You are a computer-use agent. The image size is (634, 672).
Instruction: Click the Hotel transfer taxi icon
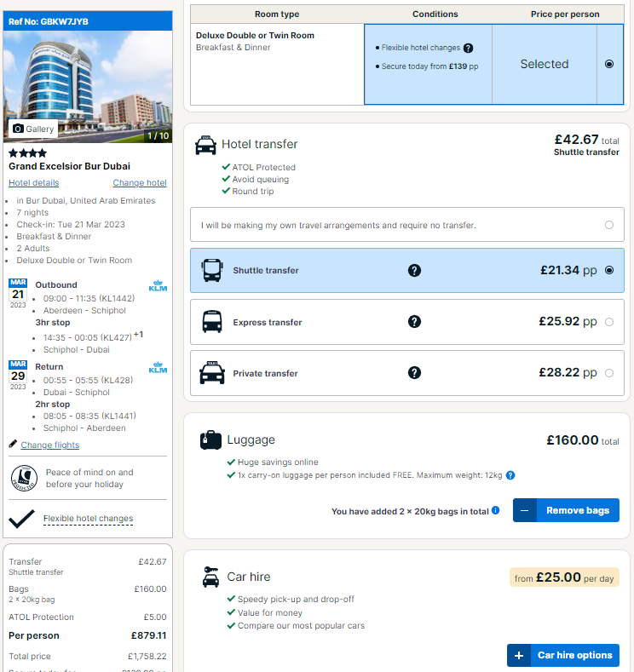click(205, 145)
